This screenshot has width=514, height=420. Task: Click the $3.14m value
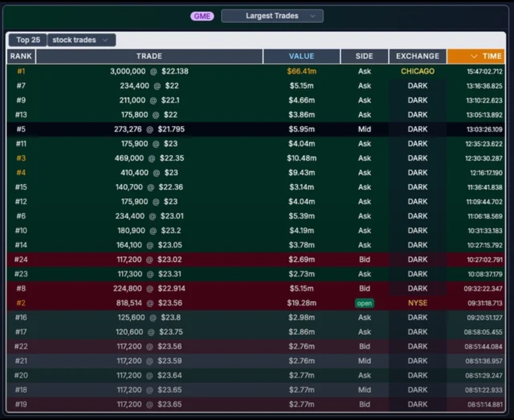(x=302, y=187)
